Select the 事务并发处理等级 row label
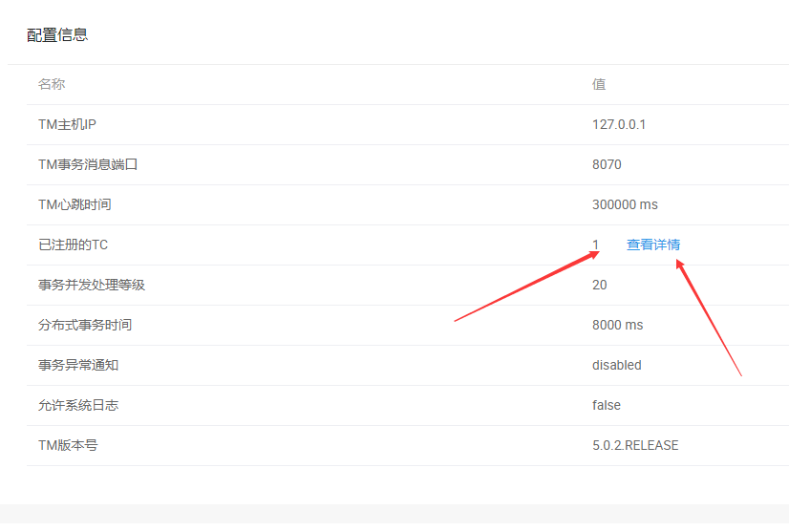Screen dimensions: 789x532 tap(92, 285)
